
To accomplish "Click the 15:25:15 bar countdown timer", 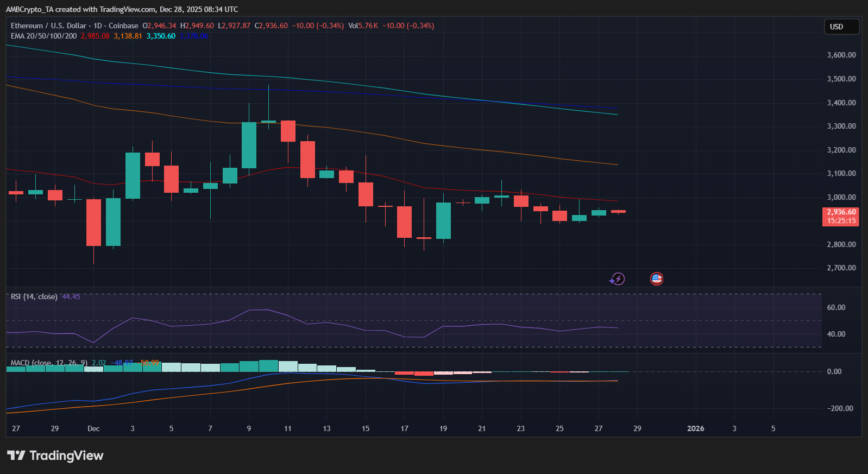I will click(841, 221).
